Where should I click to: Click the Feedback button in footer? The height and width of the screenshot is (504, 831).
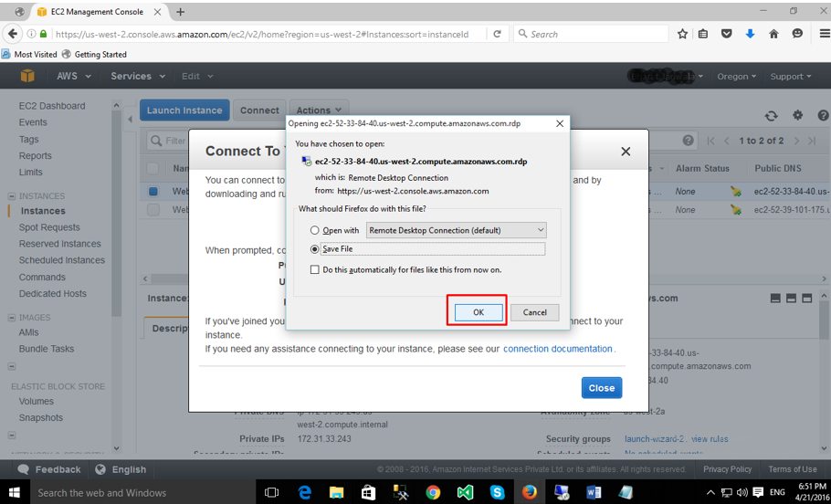pyautogui.click(x=49, y=469)
